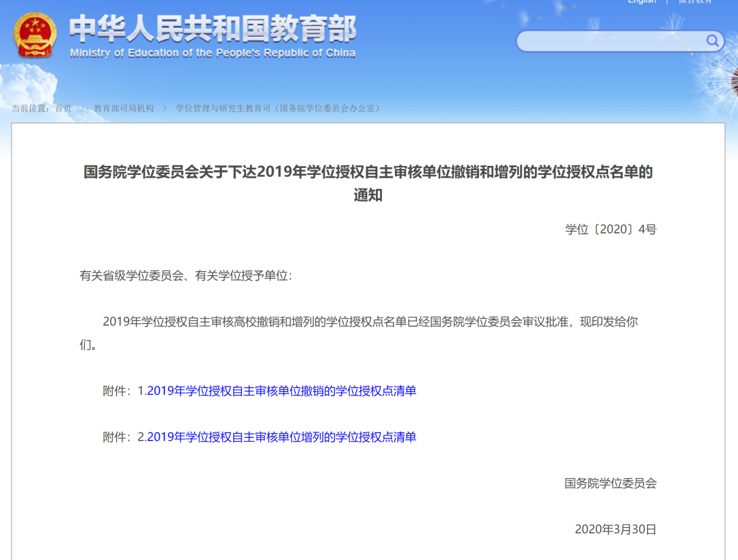This screenshot has width=738, height=560.
Task: Click the search magnifier icon
Action: (712, 41)
